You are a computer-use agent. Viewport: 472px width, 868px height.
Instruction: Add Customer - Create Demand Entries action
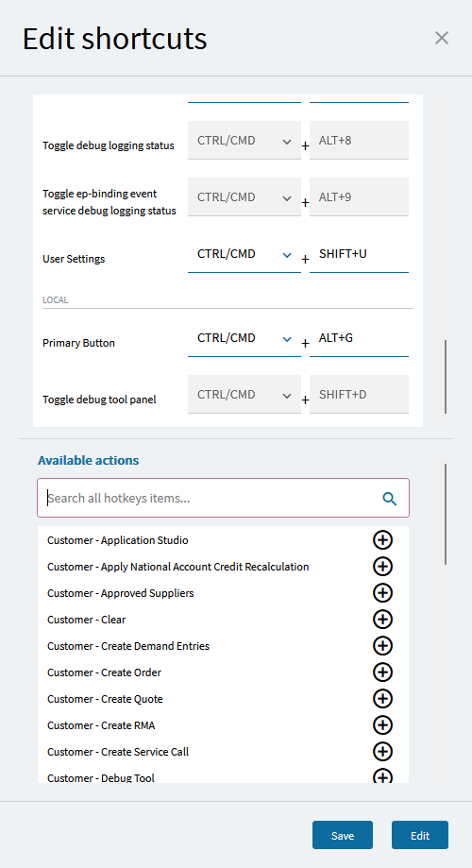(x=382, y=645)
